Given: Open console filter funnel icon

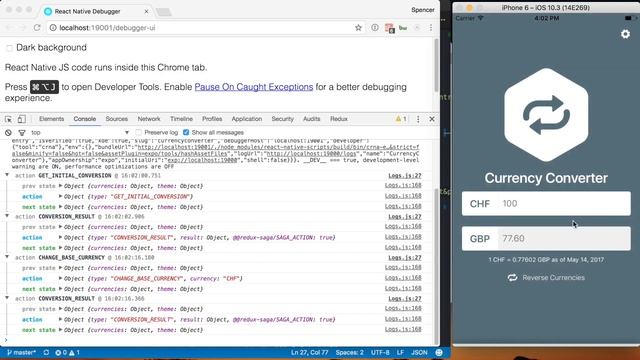Looking at the screenshot, I should coord(22,133).
